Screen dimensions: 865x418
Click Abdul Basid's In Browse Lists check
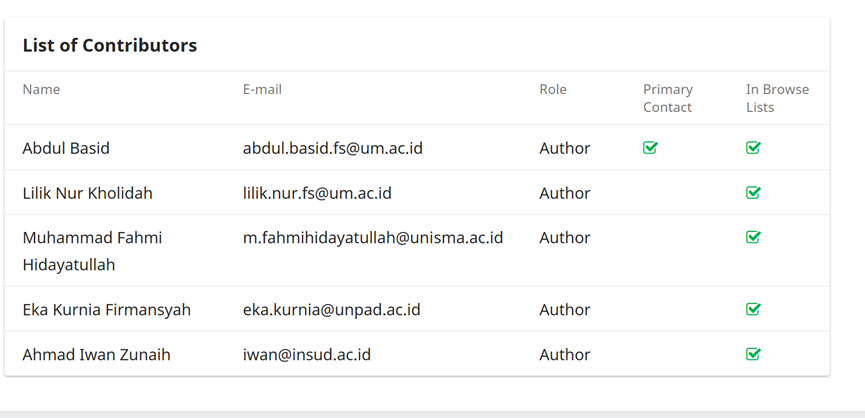(753, 147)
